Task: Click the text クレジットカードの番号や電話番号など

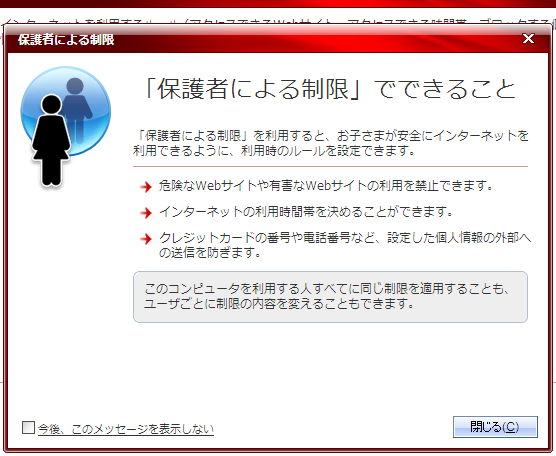Action: pos(266,238)
